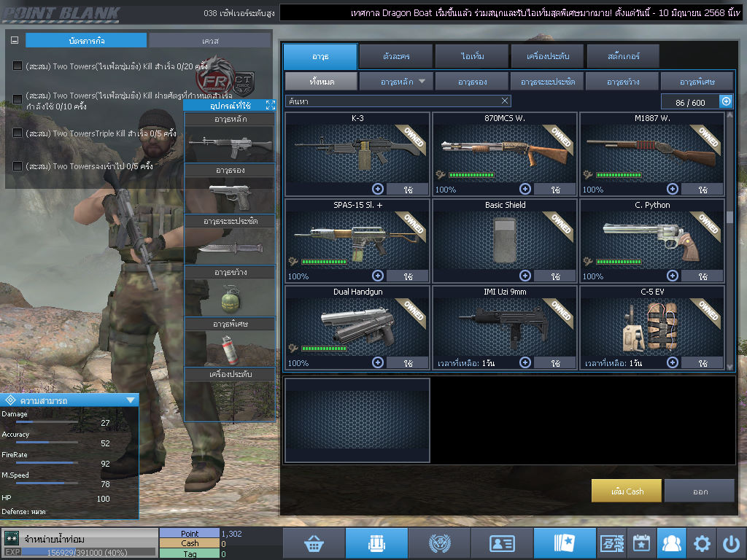Switch to the items main tab
747x560 pixels.
(472, 56)
